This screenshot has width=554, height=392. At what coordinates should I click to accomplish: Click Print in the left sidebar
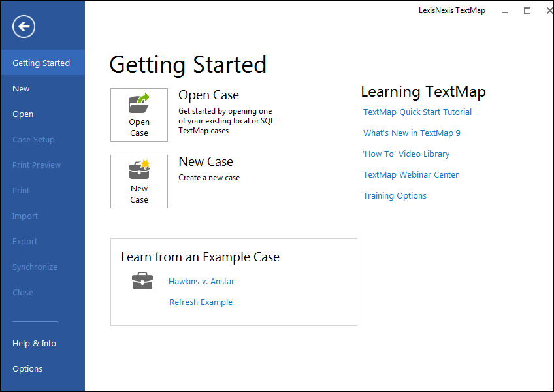pos(42,190)
